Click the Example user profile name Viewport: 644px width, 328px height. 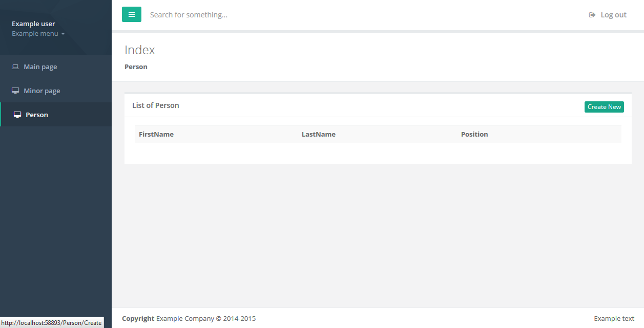pyautogui.click(x=33, y=24)
